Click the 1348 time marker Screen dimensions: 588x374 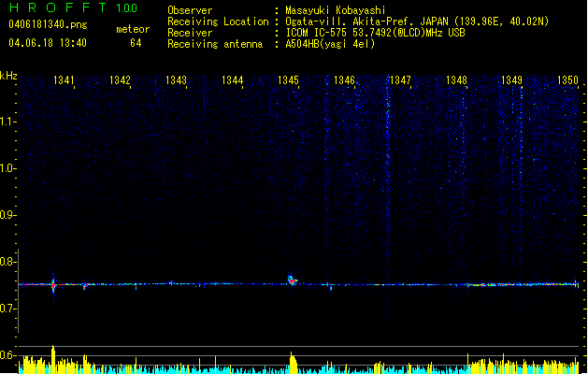pos(456,79)
